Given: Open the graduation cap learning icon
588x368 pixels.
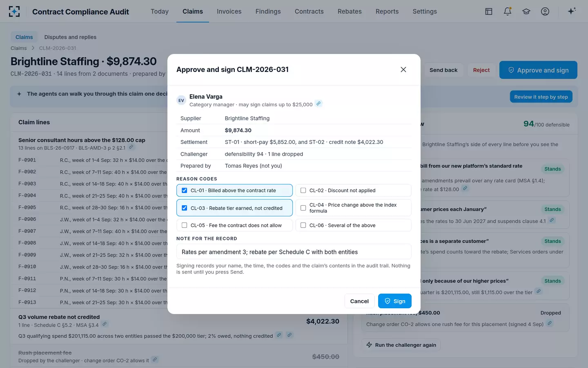Looking at the screenshot, I should (526, 11).
